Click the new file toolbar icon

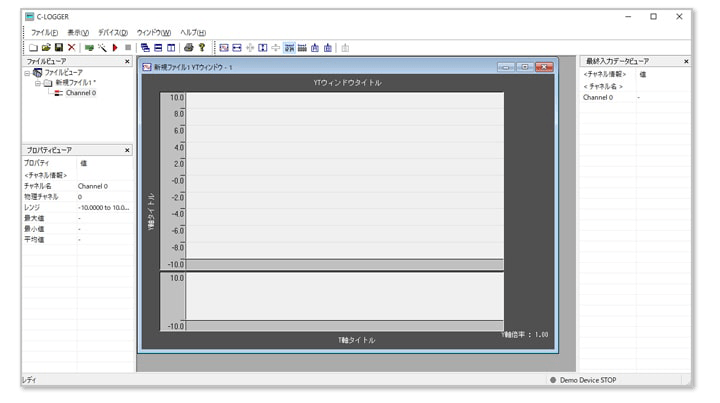coord(33,47)
